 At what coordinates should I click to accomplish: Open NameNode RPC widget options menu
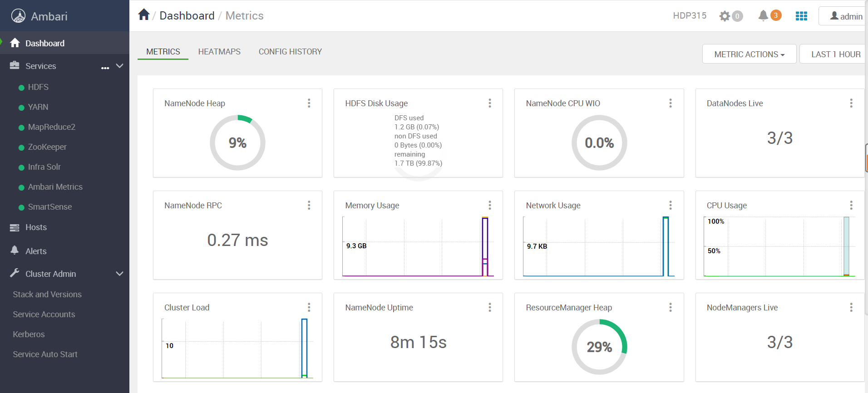pyautogui.click(x=309, y=205)
